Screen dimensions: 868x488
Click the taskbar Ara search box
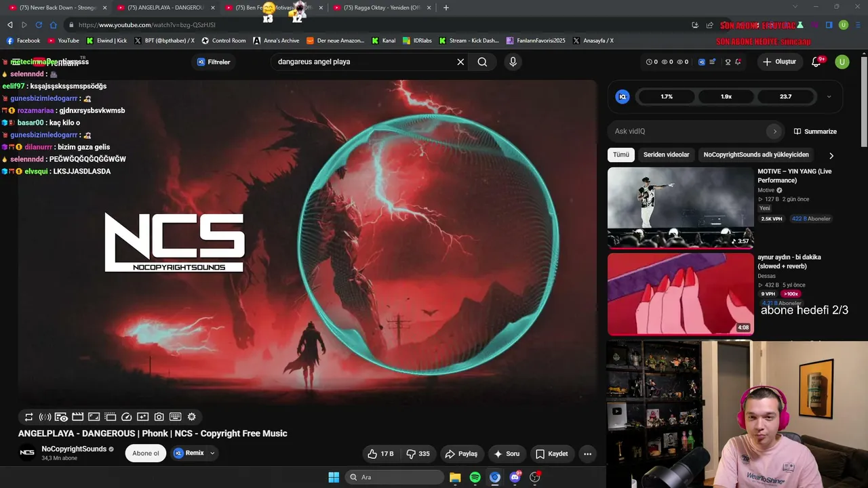tap(395, 477)
